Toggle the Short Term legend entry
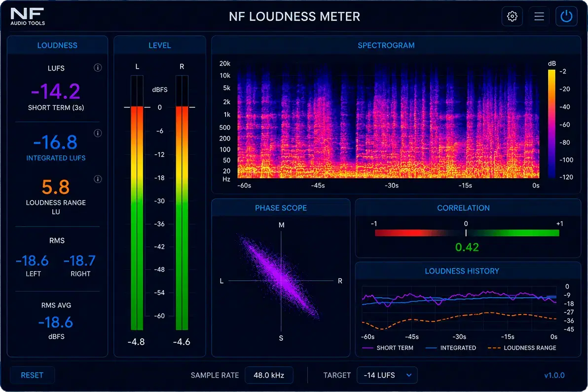 (388, 348)
